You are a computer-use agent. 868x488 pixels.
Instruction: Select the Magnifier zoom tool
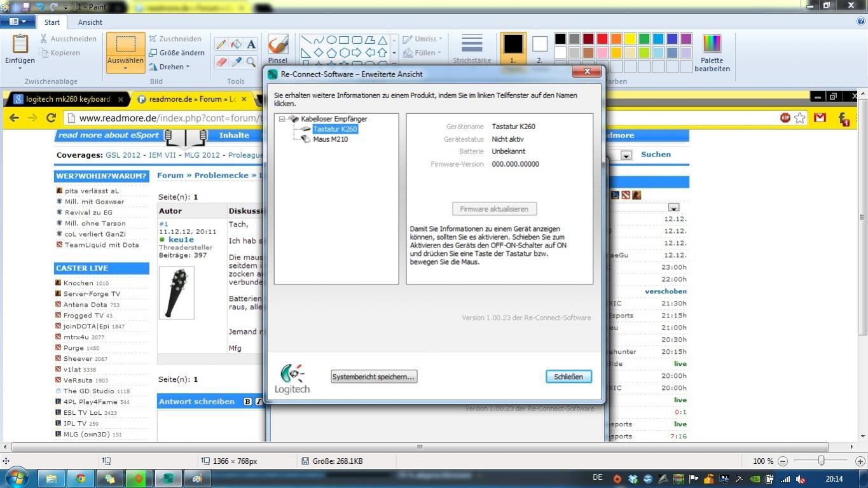click(x=251, y=62)
